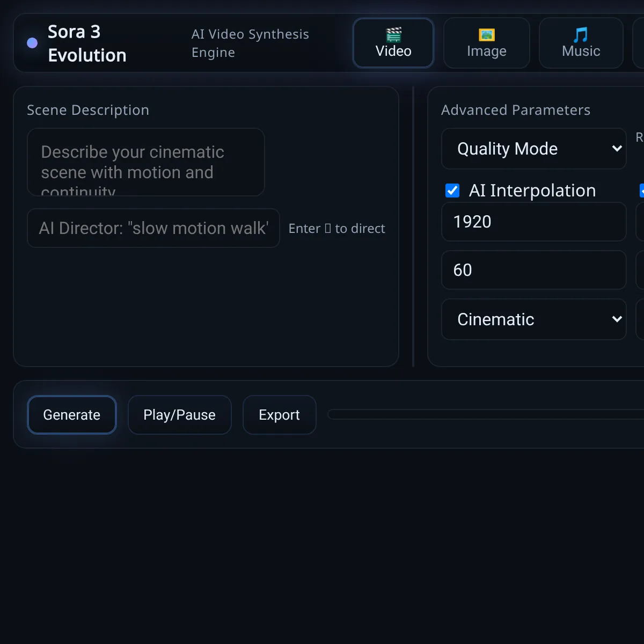Focus the scene description text area
The width and height of the screenshot is (644, 644).
coord(146,162)
